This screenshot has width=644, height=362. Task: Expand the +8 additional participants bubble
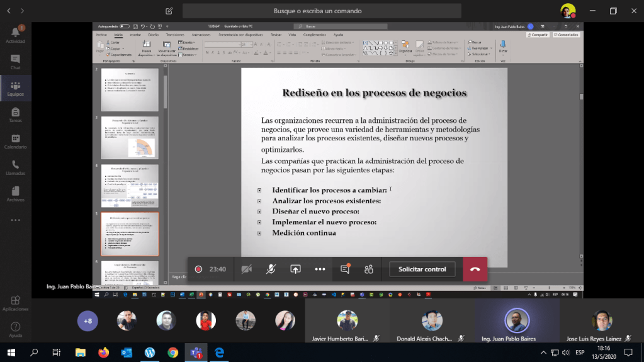click(88, 320)
